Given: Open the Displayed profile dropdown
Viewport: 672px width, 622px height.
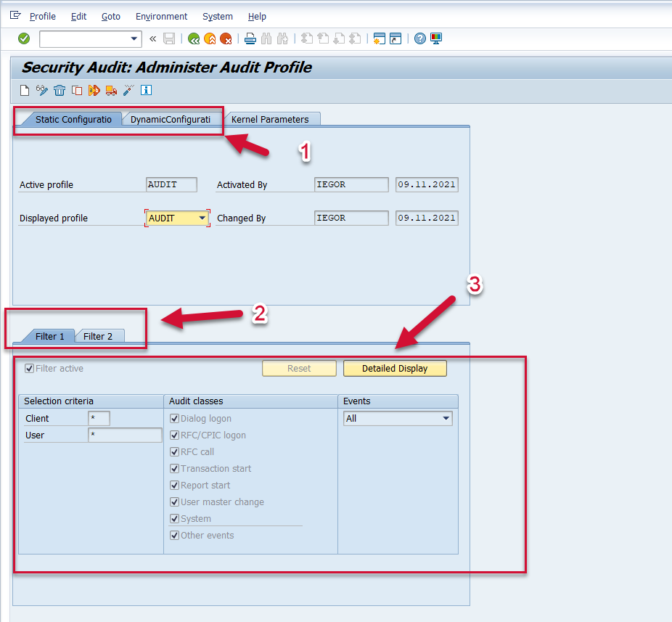Looking at the screenshot, I should coord(202,218).
